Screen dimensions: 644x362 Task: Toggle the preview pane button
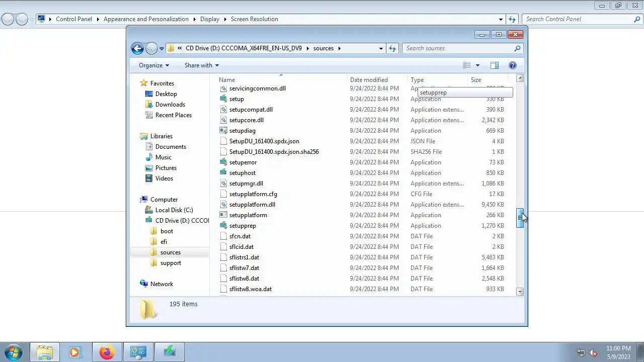495,65
